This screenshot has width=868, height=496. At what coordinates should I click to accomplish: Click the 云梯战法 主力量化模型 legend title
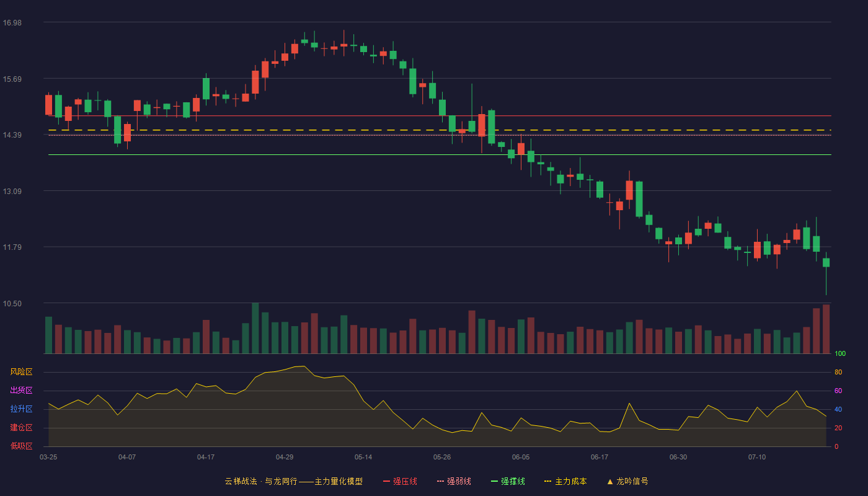293,481
